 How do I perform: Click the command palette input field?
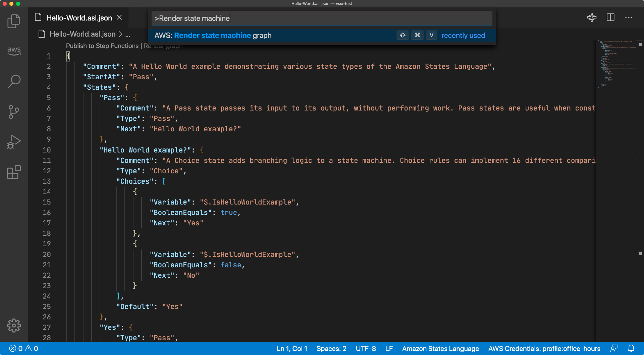click(x=321, y=18)
